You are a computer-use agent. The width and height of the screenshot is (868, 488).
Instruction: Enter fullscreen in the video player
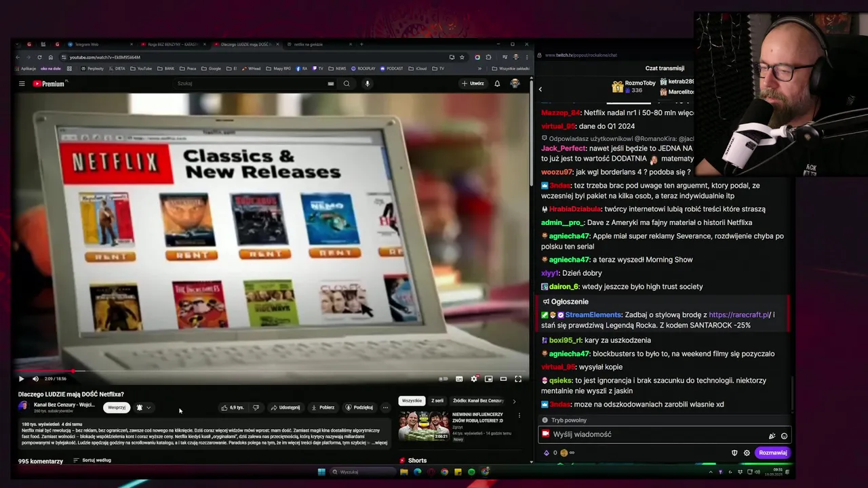tap(518, 379)
